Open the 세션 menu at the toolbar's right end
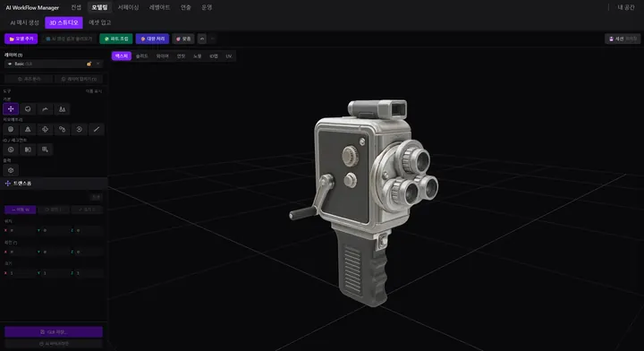This screenshot has height=351, width=644. point(623,39)
